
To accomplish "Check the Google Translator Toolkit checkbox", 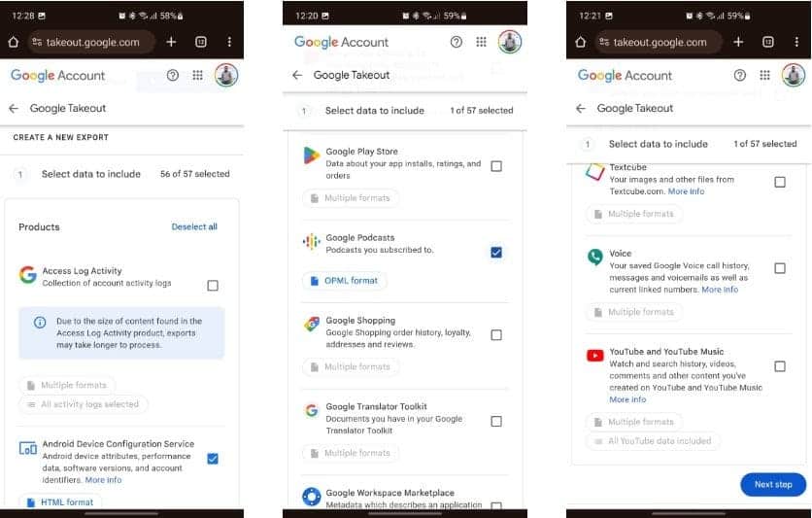I will tap(496, 421).
